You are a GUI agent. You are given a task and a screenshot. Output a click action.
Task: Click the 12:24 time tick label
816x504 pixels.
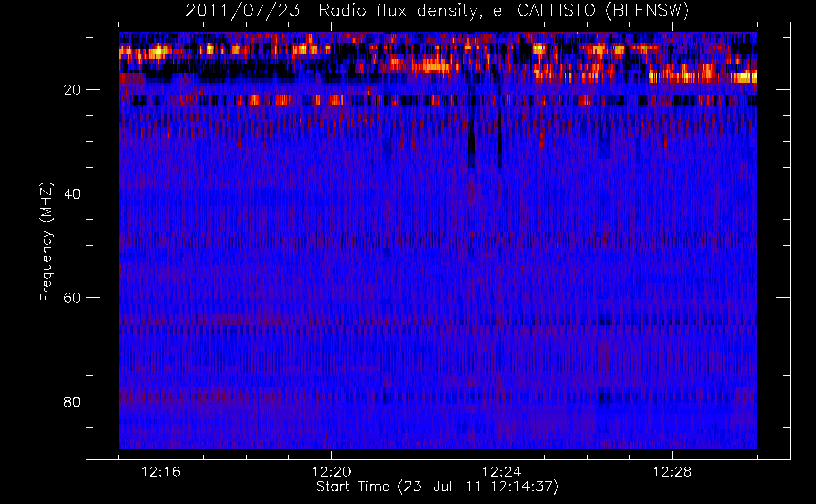(502, 472)
